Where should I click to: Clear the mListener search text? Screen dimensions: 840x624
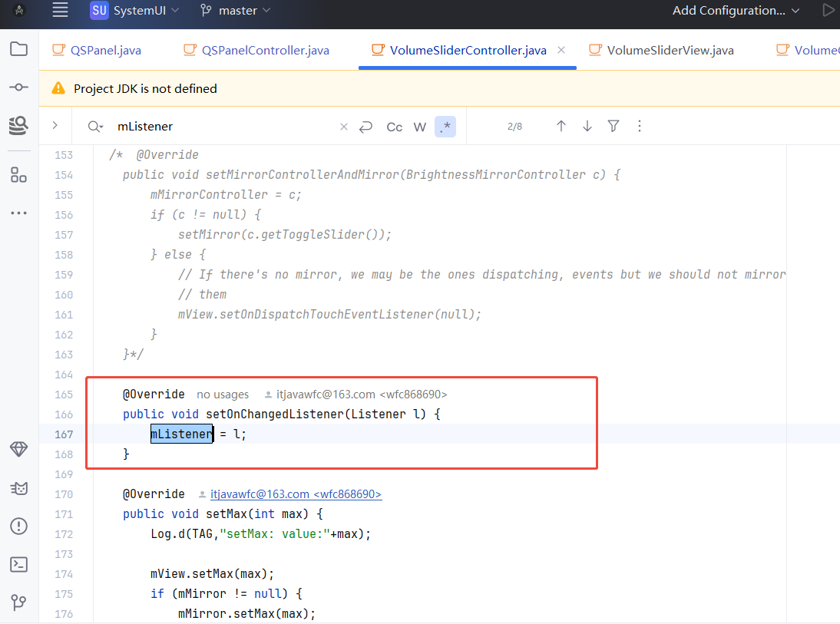[x=344, y=127]
